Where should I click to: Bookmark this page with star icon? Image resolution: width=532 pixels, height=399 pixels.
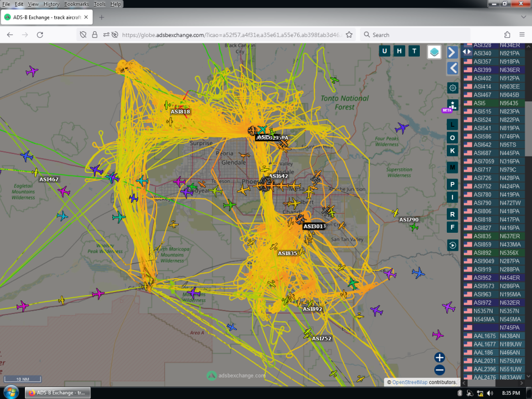[349, 35]
